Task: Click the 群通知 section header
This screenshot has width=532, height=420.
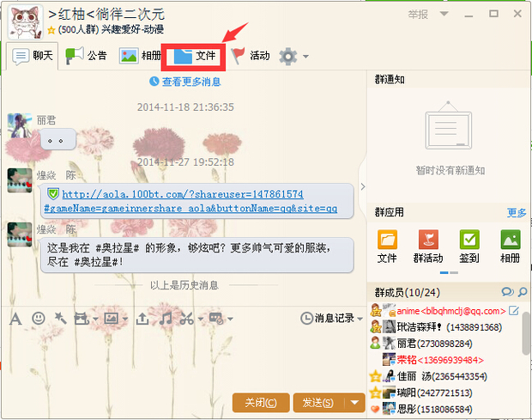Action: (390, 80)
